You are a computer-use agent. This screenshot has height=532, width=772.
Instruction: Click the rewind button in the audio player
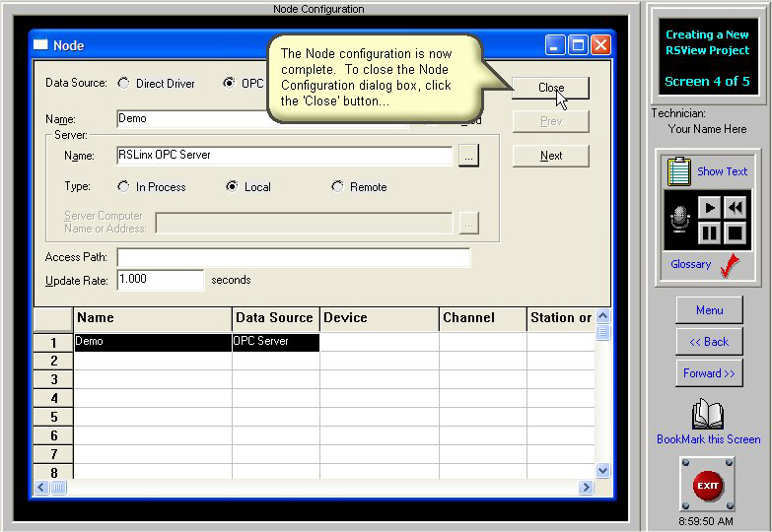[736, 208]
